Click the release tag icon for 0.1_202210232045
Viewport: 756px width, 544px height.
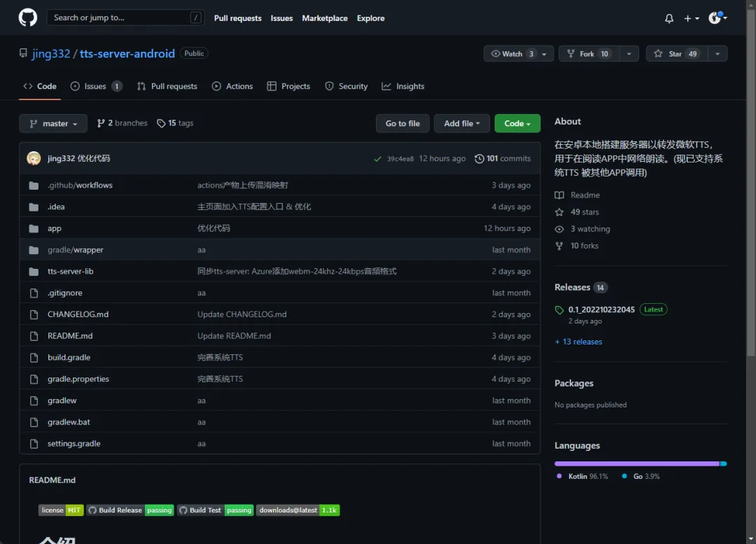(x=559, y=309)
